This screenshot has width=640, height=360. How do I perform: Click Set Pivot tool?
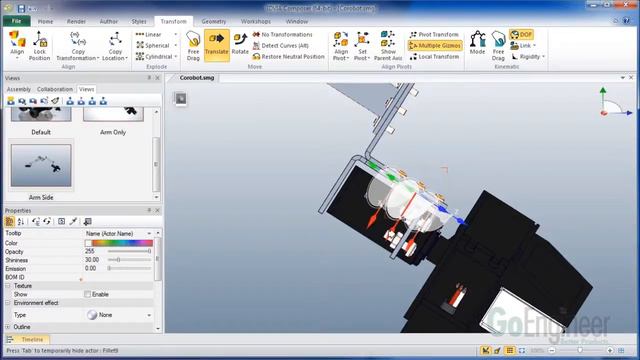pyautogui.click(x=362, y=46)
